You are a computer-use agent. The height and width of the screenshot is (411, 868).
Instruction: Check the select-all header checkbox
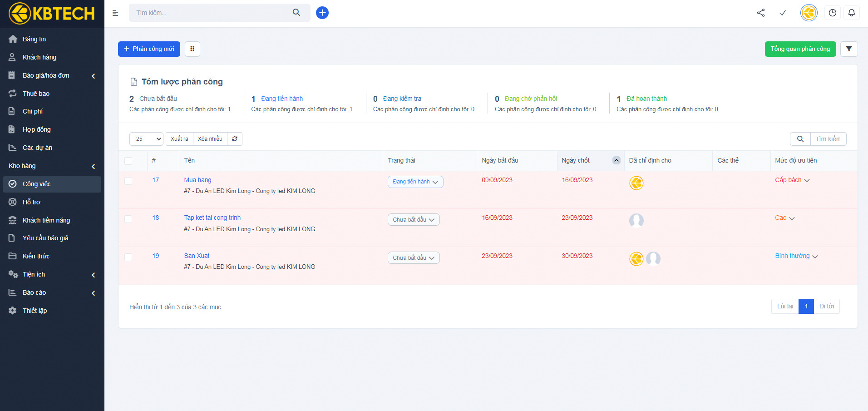128,161
